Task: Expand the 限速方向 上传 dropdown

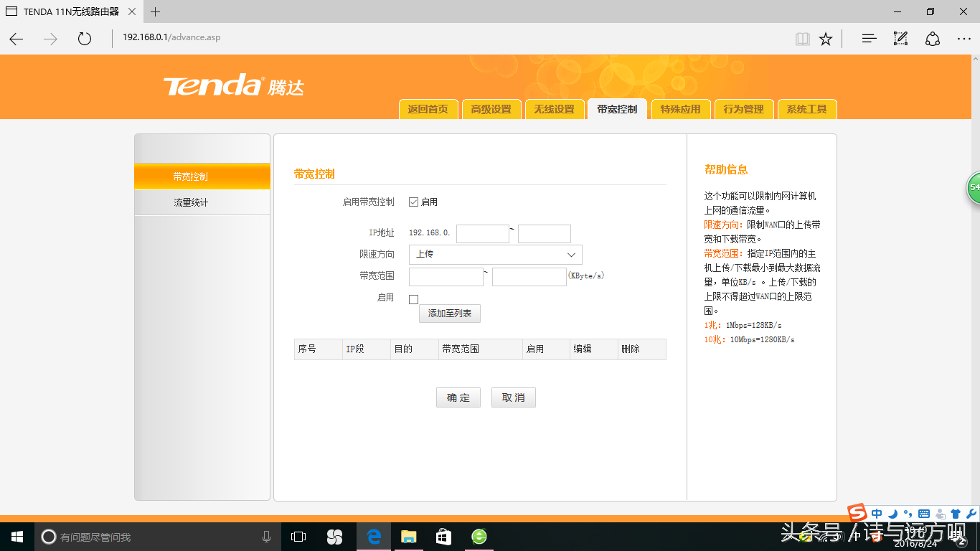Action: [x=495, y=255]
